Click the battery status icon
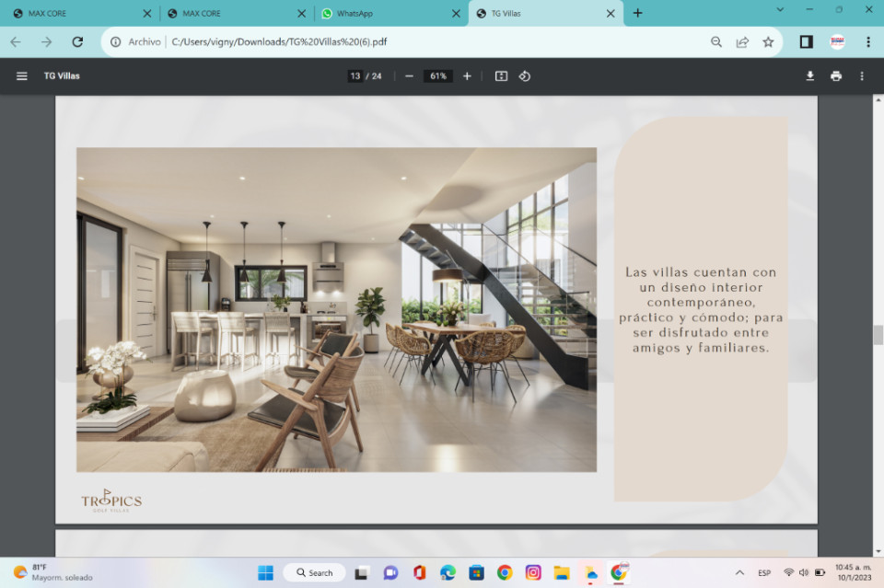The width and height of the screenshot is (884, 588). pos(820,572)
